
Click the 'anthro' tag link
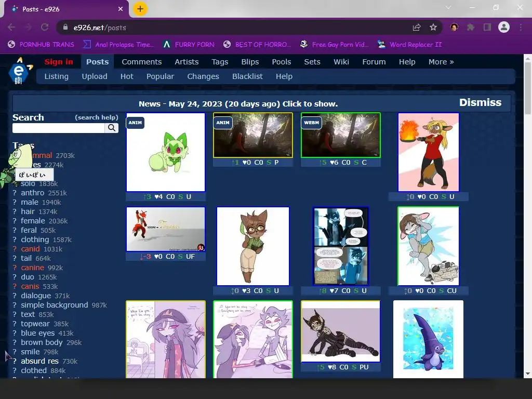pyautogui.click(x=33, y=193)
